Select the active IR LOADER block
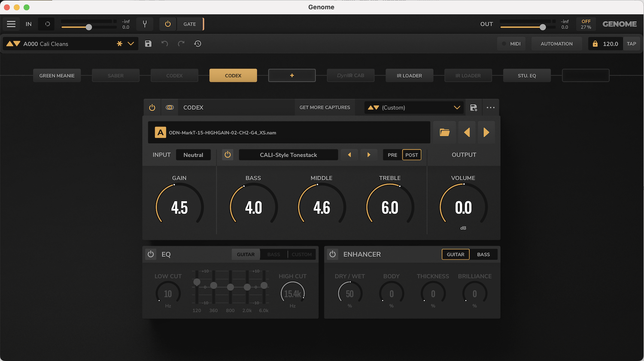 [409, 75]
